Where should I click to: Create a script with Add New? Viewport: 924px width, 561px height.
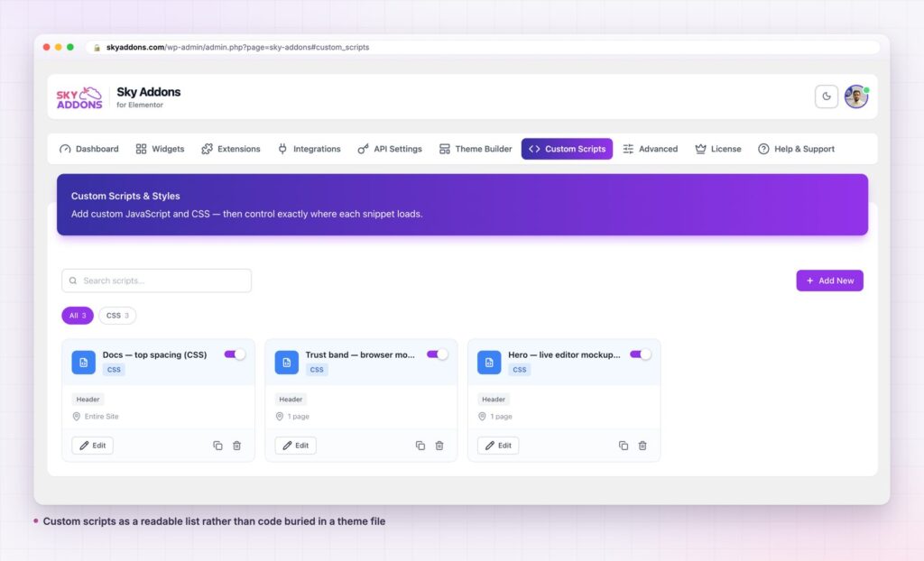pos(830,280)
